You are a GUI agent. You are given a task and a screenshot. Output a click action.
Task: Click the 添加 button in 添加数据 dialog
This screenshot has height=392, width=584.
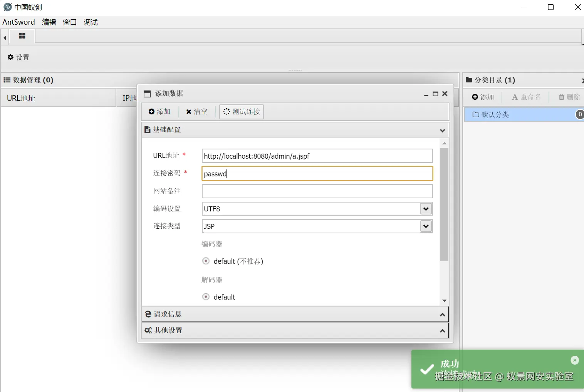tap(160, 112)
